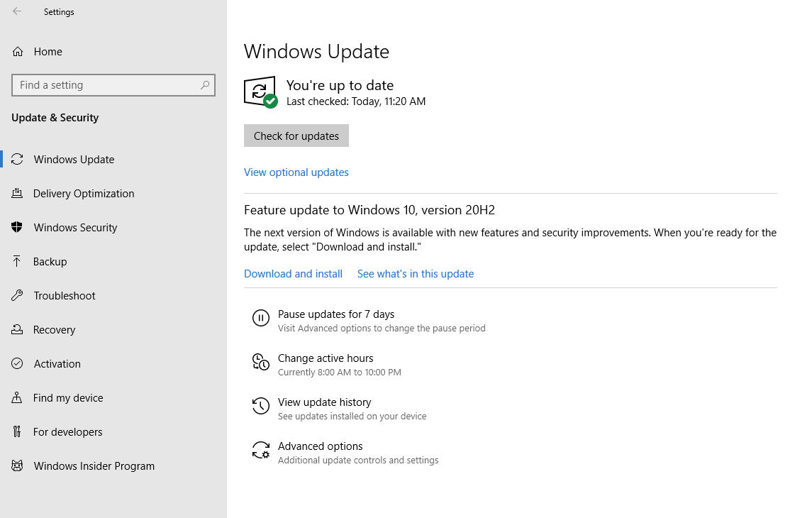This screenshot has width=812, height=518.
Task: Click the You're up to date text
Action: [340, 85]
